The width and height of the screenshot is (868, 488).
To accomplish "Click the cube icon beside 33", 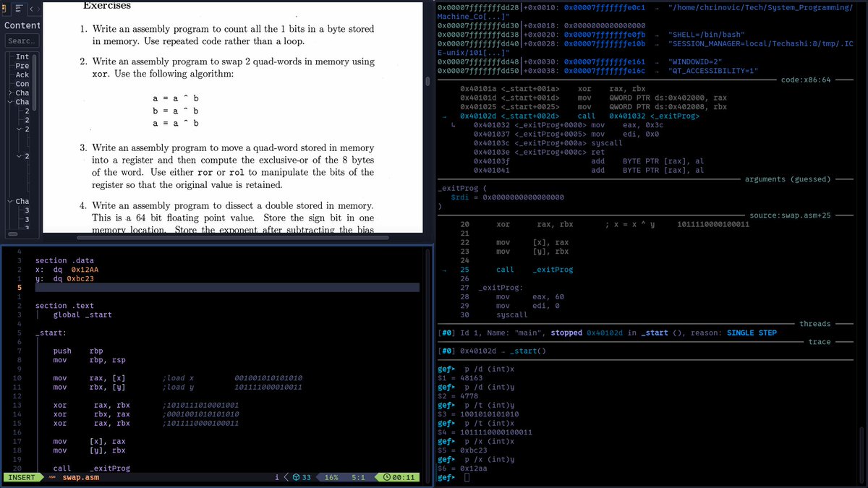I will (295, 477).
